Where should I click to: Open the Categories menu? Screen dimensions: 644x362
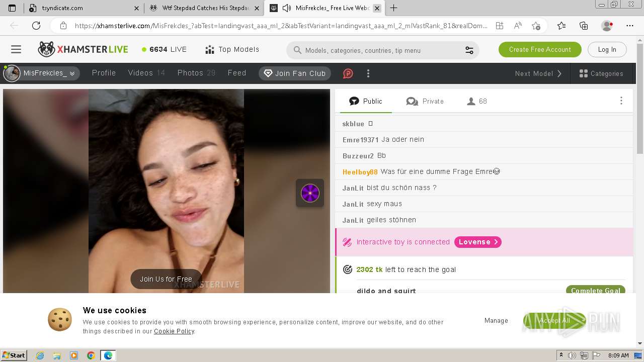tap(601, 73)
